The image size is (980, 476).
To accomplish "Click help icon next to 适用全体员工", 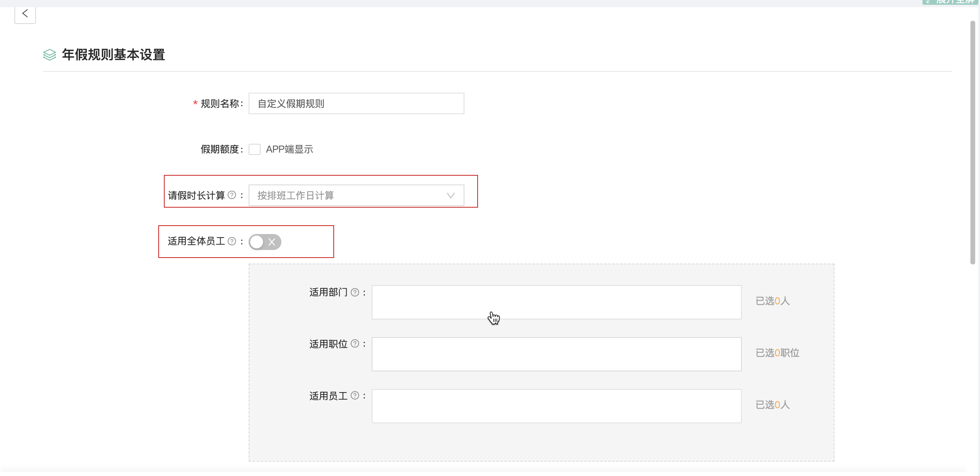I will point(232,241).
